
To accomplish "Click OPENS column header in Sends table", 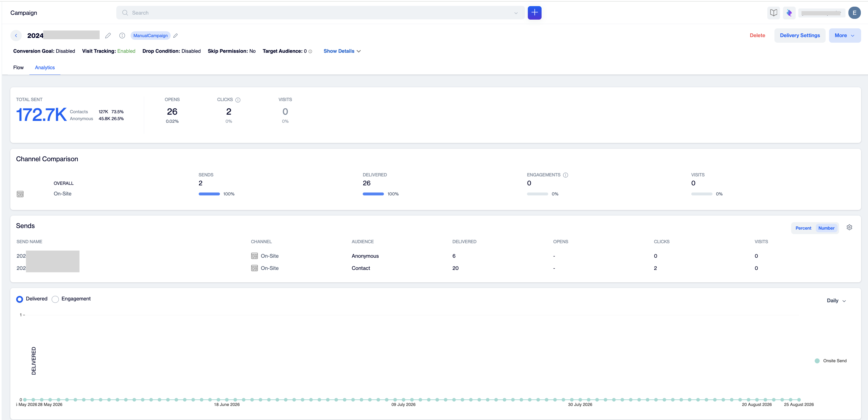I will point(560,242).
